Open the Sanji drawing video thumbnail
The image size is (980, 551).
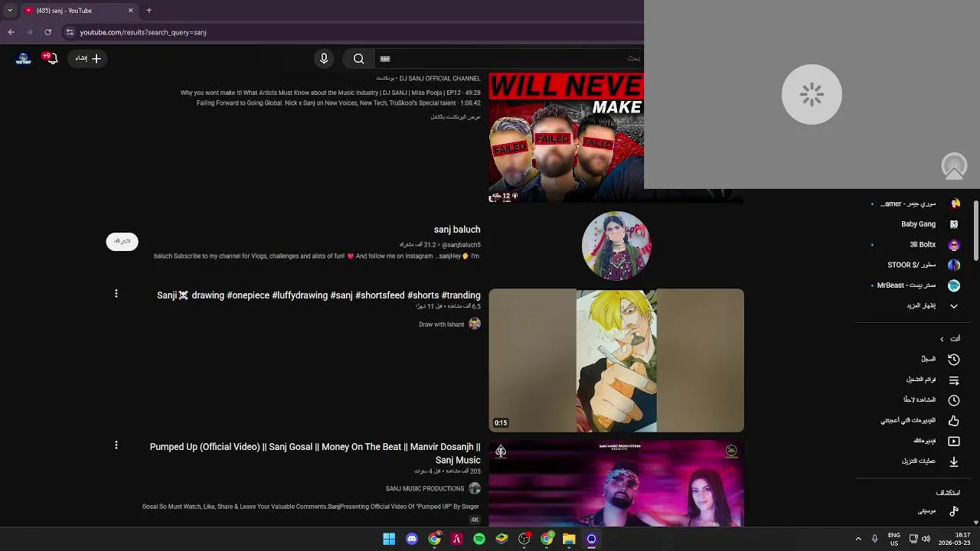point(616,360)
